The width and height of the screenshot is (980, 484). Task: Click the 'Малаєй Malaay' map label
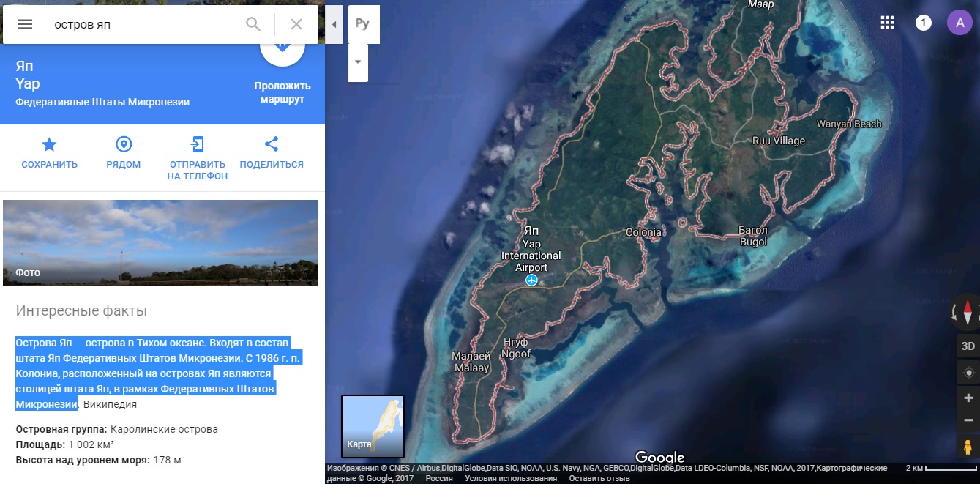click(471, 362)
